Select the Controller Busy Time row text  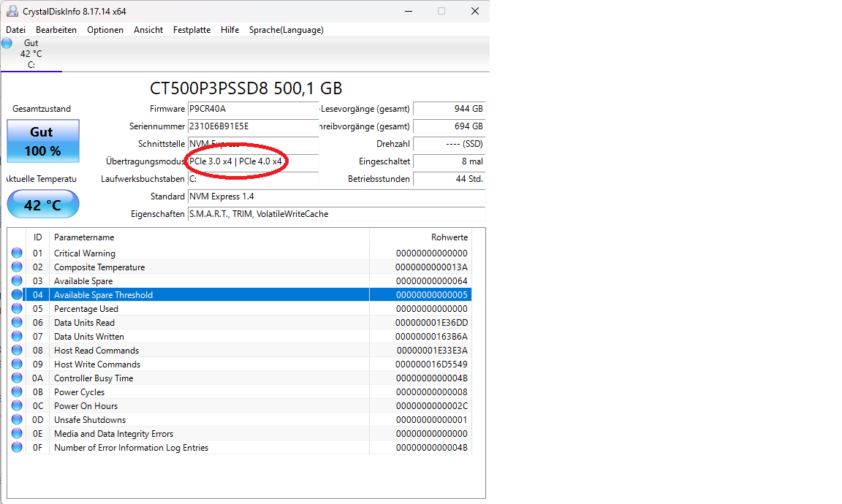[x=94, y=378]
